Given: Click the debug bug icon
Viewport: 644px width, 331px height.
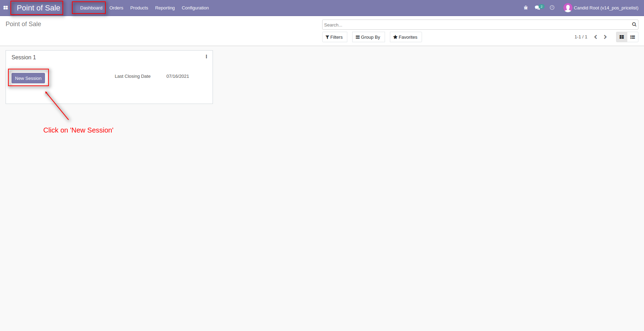Looking at the screenshot, I should pyautogui.click(x=526, y=8).
